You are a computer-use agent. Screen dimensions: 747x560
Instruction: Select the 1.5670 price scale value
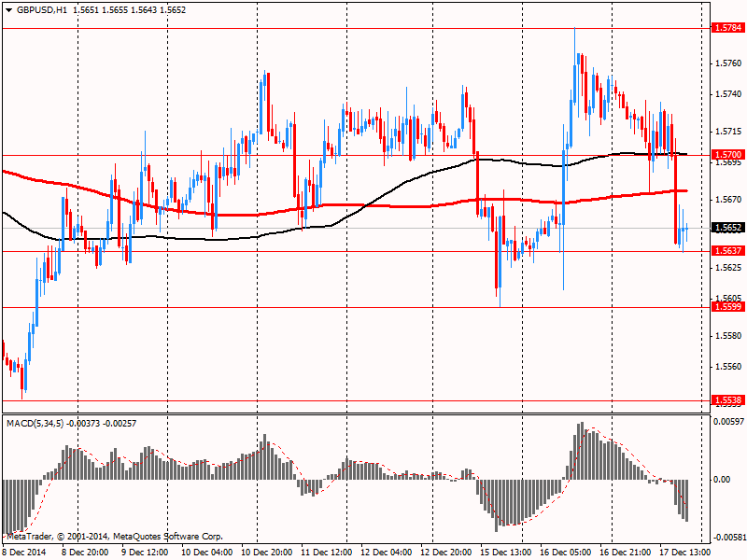click(x=729, y=200)
